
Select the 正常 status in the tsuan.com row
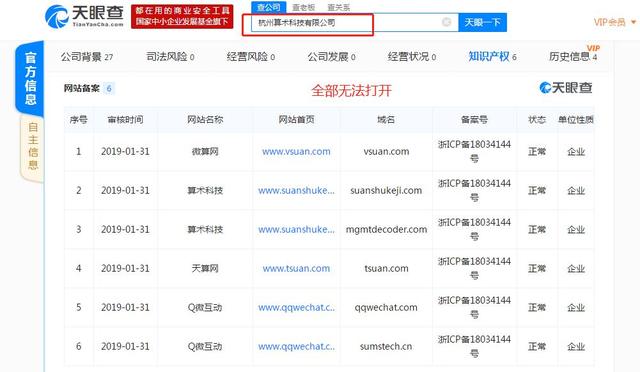[537, 268]
